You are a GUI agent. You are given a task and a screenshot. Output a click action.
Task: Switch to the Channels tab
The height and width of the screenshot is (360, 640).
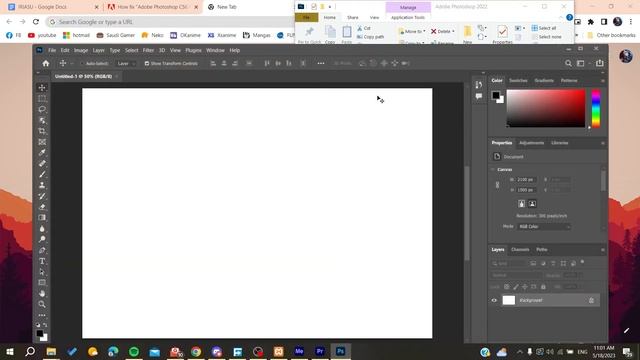(x=520, y=250)
